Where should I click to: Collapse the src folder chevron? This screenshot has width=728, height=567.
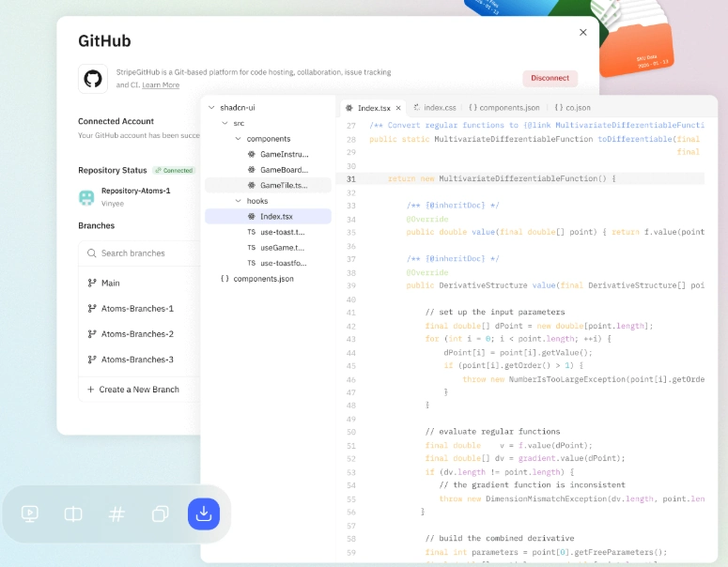coord(225,123)
